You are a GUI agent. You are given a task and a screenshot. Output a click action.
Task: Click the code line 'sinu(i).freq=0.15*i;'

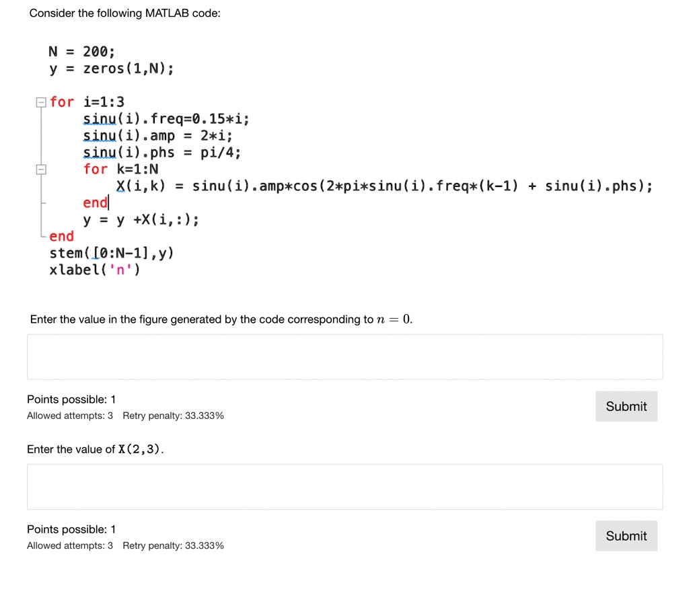coord(166,119)
